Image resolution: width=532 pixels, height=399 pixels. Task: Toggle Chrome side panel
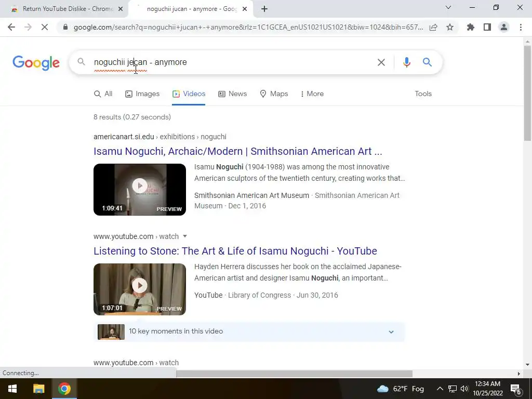(x=487, y=27)
